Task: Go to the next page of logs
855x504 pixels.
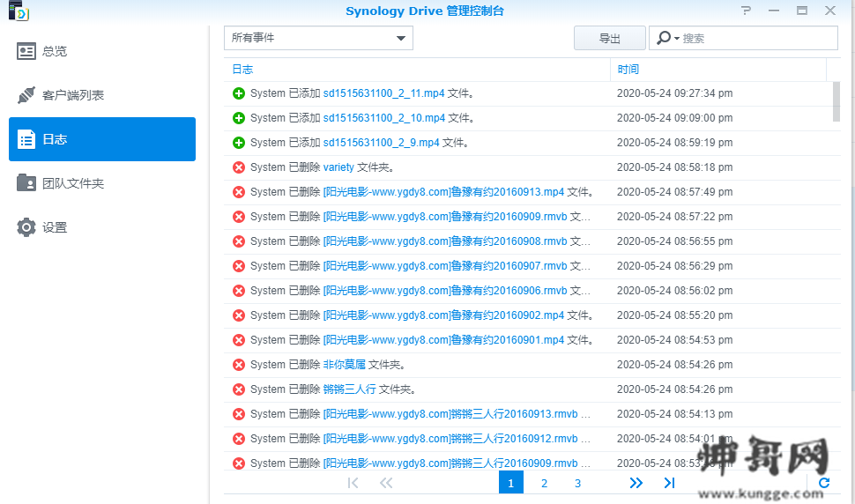Action: [636, 483]
